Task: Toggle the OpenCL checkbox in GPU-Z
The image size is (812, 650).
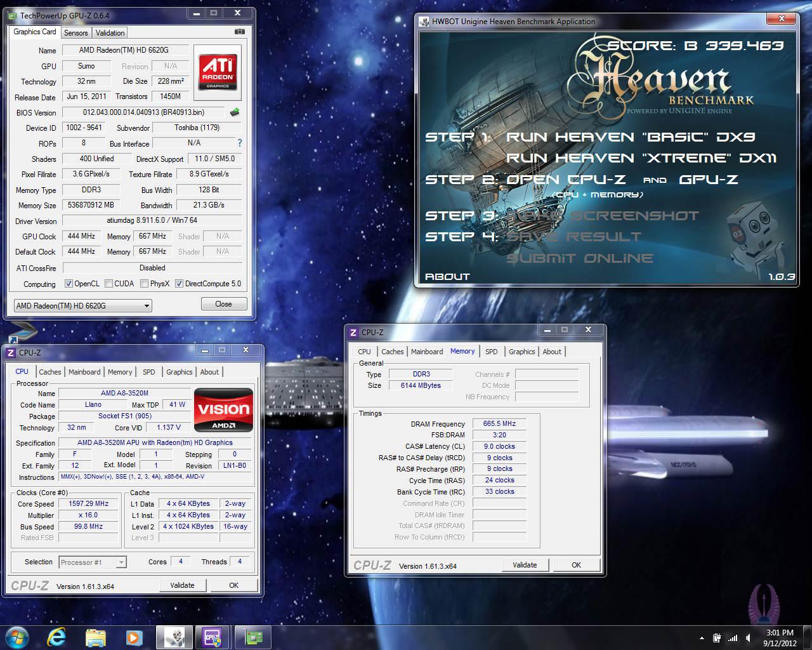Action: tap(68, 284)
